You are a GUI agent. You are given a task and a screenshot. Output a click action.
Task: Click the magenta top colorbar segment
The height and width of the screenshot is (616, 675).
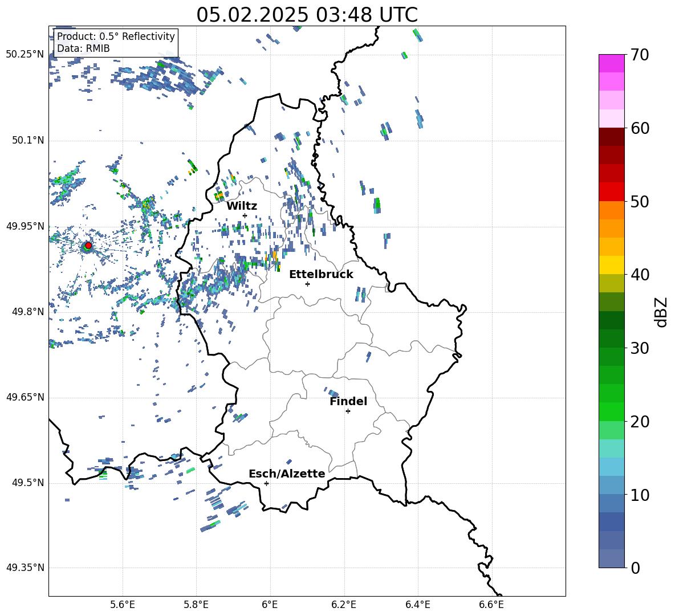pos(611,63)
